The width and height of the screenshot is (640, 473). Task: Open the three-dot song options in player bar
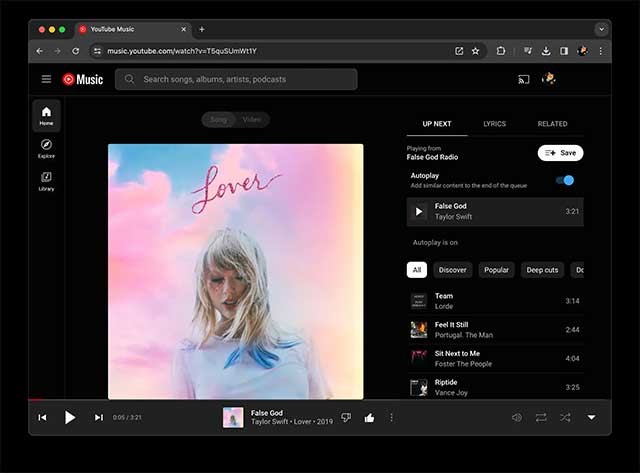tap(391, 417)
